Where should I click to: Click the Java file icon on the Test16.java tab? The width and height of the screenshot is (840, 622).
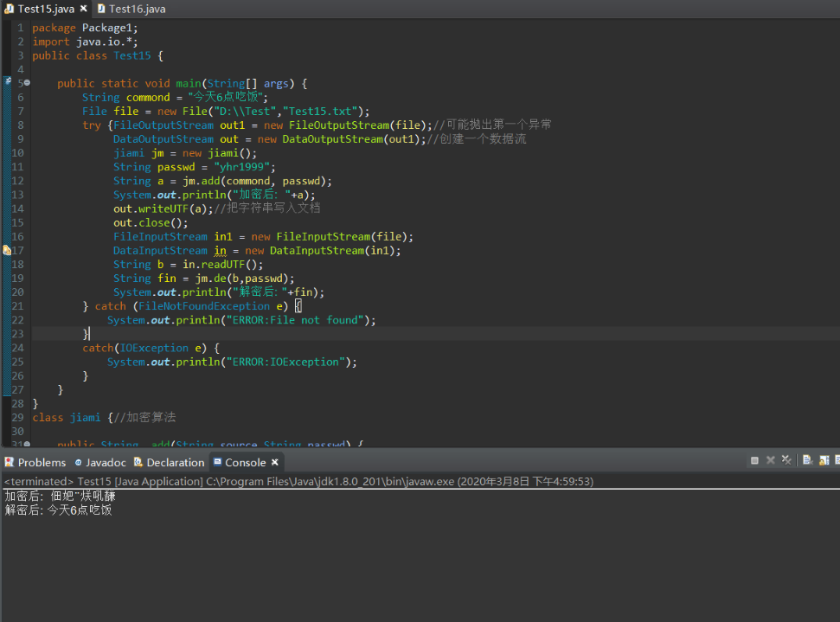(x=101, y=9)
